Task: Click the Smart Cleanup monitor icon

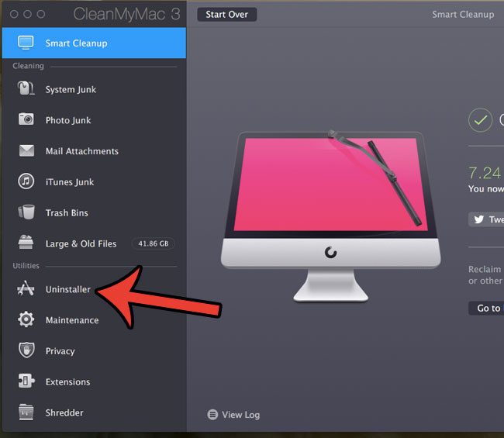Action: pos(26,43)
